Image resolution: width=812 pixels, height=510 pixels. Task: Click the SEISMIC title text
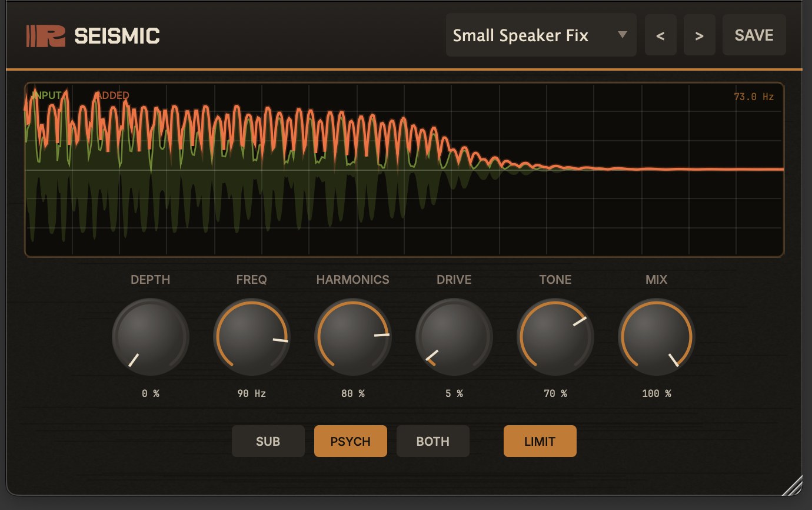(x=117, y=36)
